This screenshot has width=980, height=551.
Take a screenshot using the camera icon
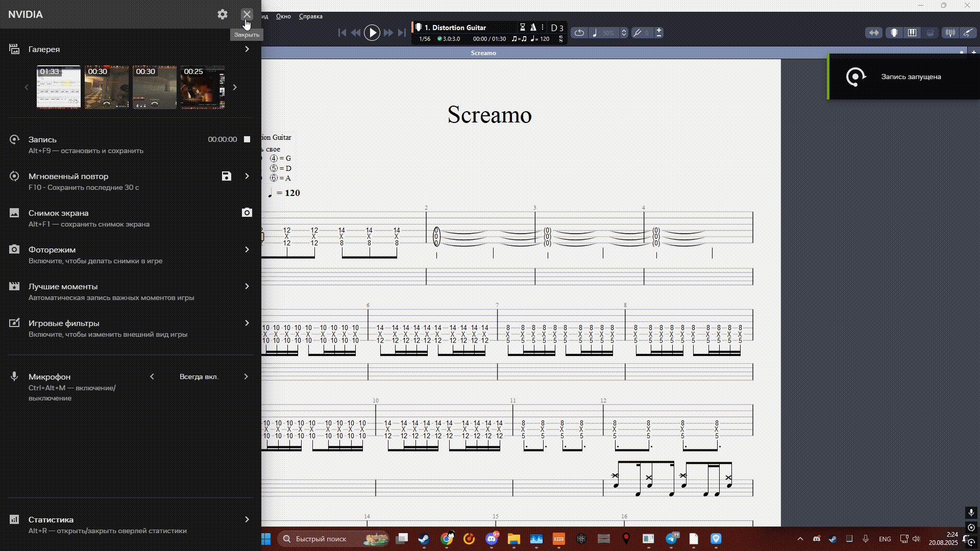(247, 213)
